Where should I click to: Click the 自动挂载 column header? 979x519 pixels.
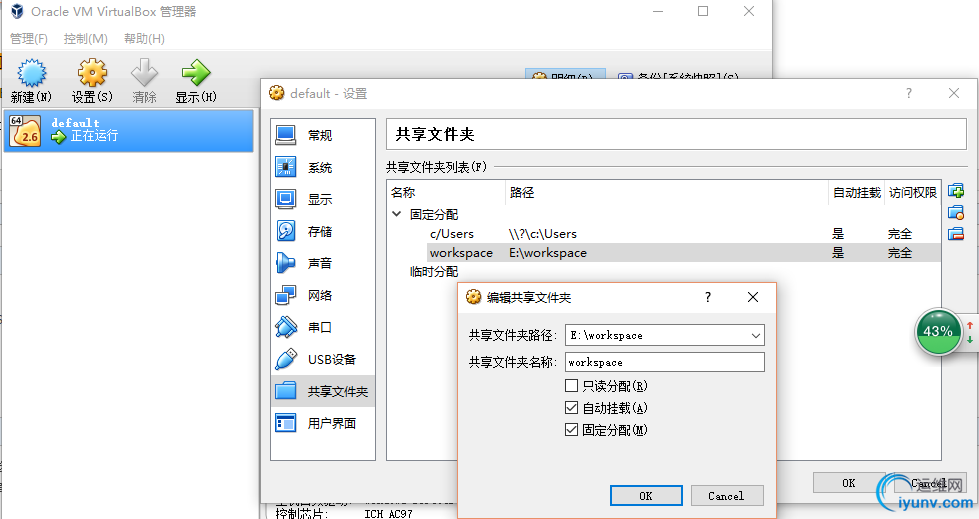[857, 192]
